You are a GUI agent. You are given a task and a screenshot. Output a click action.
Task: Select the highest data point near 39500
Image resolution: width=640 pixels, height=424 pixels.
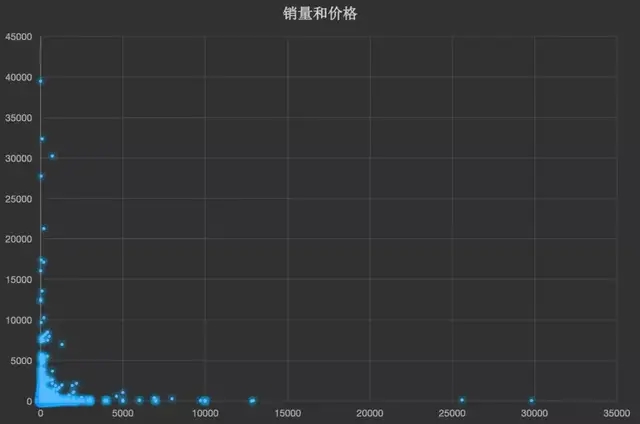pyautogui.click(x=40, y=81)
